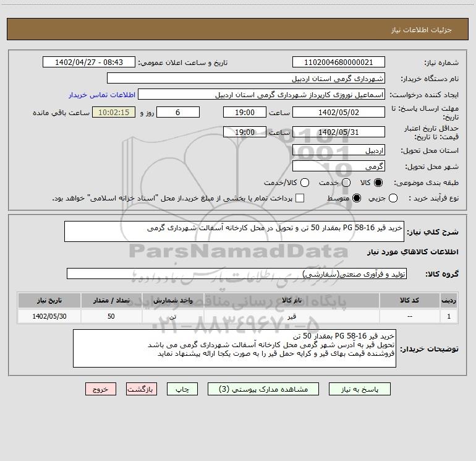Click the remaining days field showing 6
Viewport: 476px width, 461px height.
pos(178,112)
